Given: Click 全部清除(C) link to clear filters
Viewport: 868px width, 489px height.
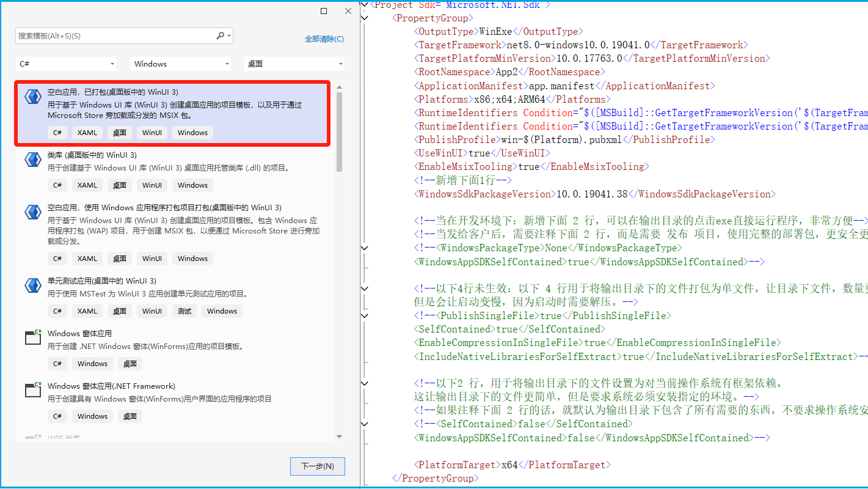Looking at the screenshot, I should pyautogui.click(x=324, y=39).
